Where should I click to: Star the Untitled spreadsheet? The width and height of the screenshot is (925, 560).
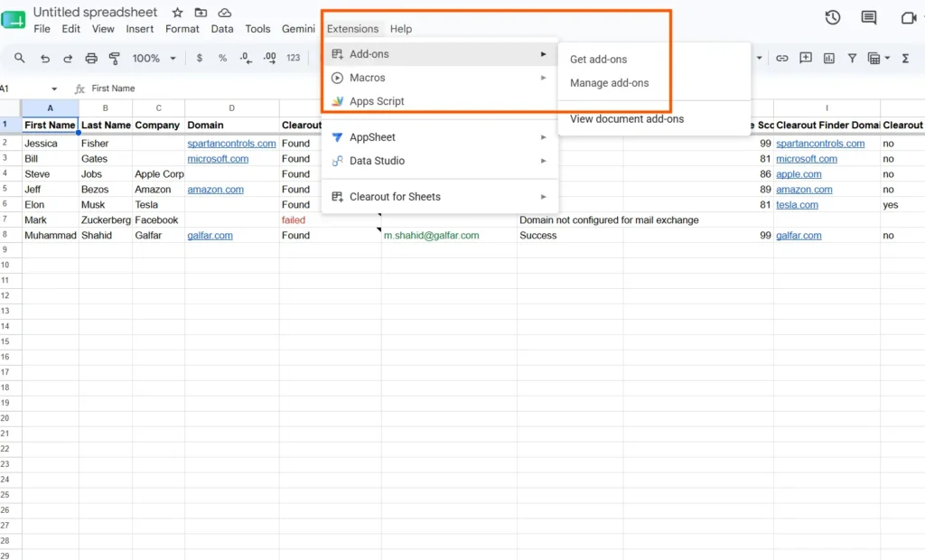pyautogui.click(x=177, y=13)
